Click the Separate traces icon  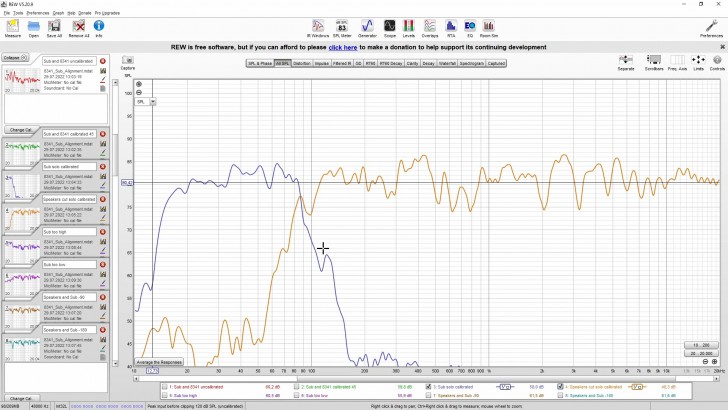click(626, 63)
